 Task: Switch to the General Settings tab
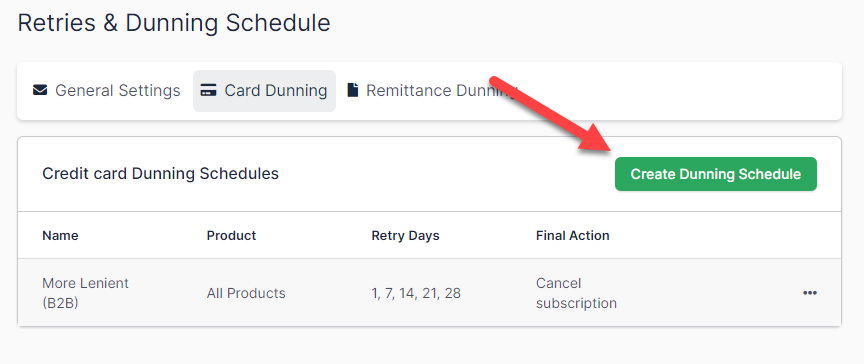click(x=106, y=90)
